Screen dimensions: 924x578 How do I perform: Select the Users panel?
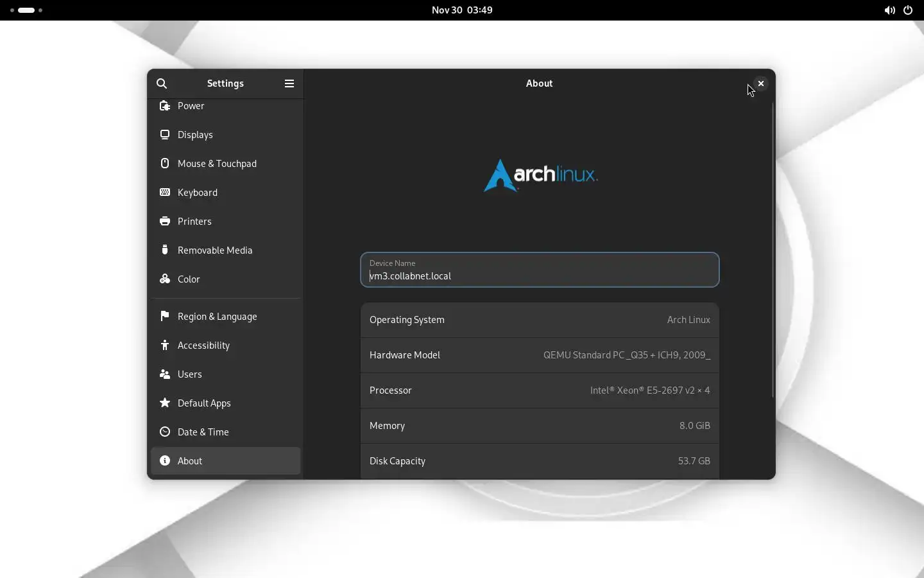pyautogui.click(x=226, y=374)
